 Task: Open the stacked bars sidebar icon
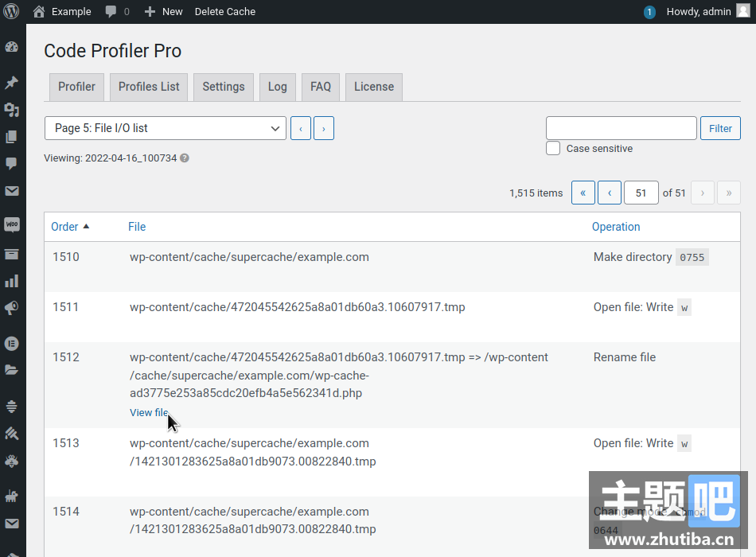pos(12,406)
